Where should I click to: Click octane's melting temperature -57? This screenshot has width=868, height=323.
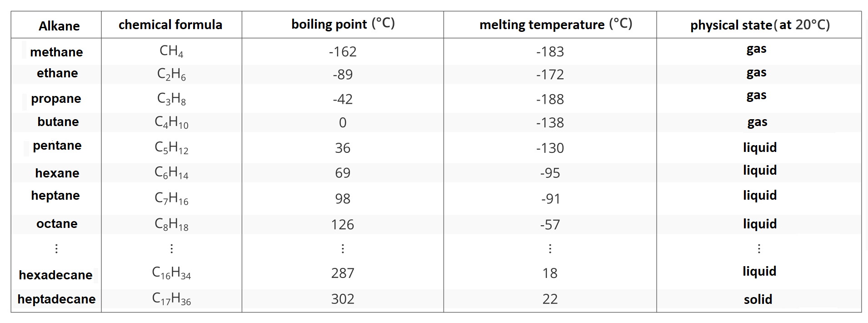(550, 225)
